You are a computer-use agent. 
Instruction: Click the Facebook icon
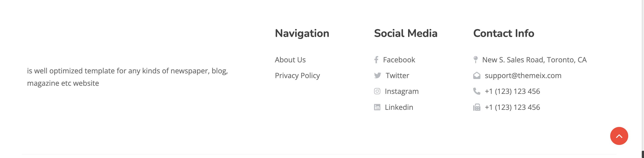pos(376,60)
